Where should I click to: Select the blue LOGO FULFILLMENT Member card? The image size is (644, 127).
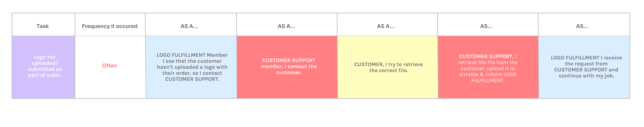pos(191,67)
